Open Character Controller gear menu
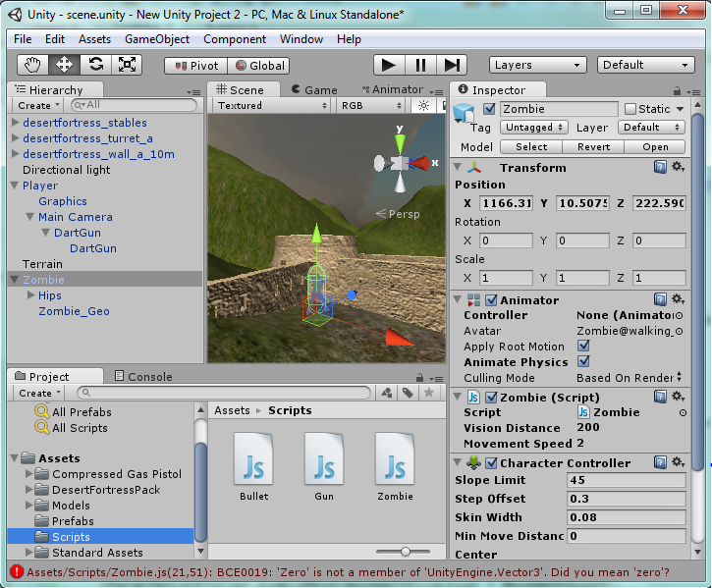The height and width of the screenshot is (588, 712). 678,462
